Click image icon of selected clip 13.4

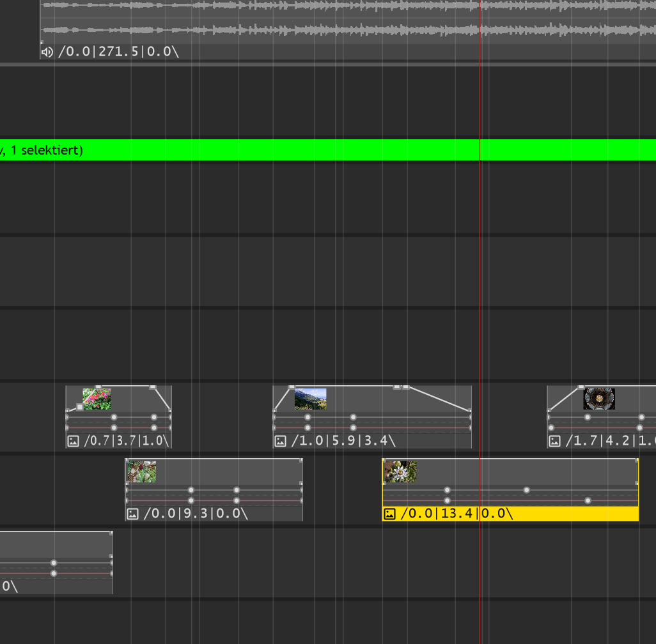[x=389, y=514]
